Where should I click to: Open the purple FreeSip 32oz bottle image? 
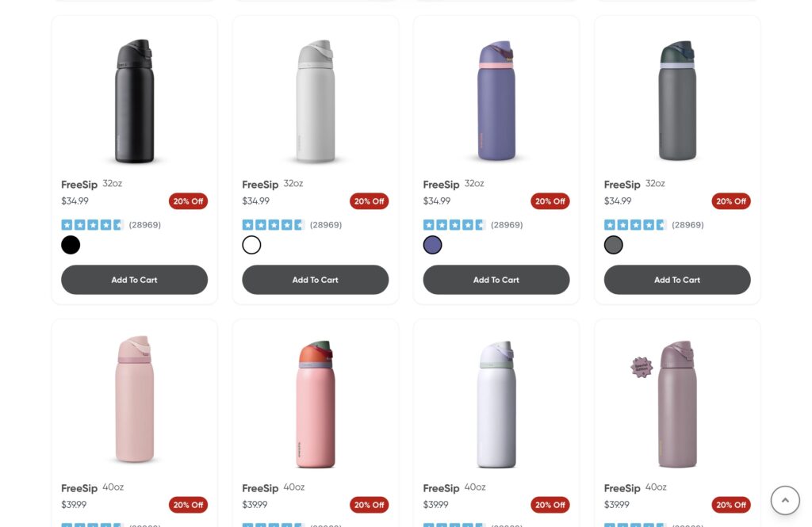pos(496,101)
